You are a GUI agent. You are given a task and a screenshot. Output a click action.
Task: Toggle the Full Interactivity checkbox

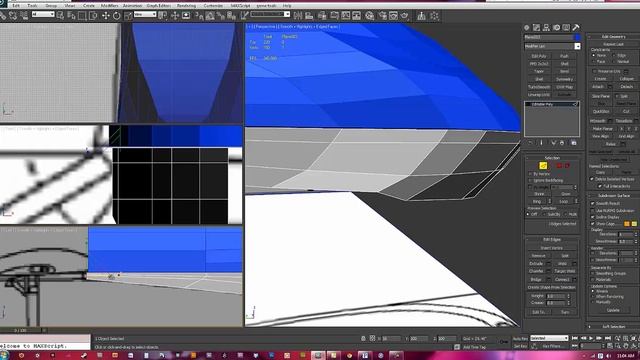(599, 186)
